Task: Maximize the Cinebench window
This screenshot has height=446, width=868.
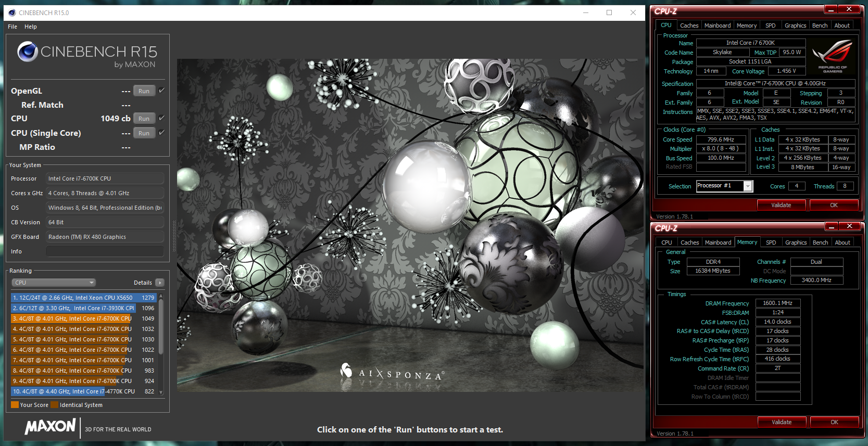Action: 609,12
